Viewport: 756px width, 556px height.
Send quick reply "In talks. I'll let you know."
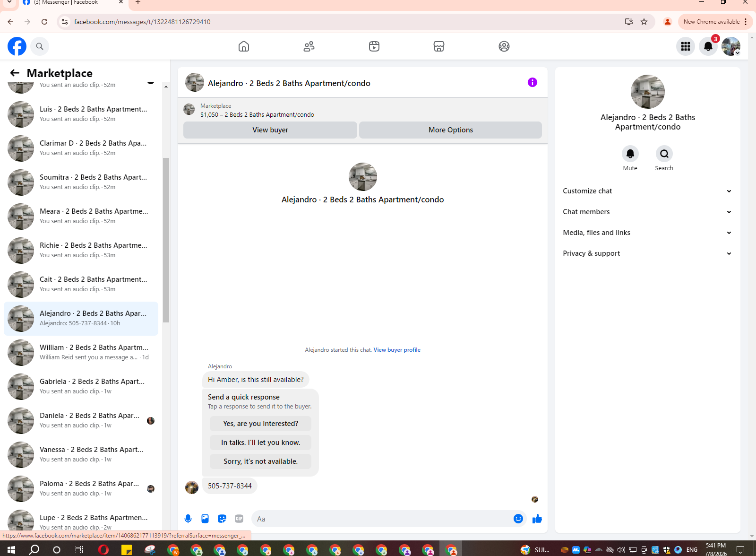click(261, 443)
